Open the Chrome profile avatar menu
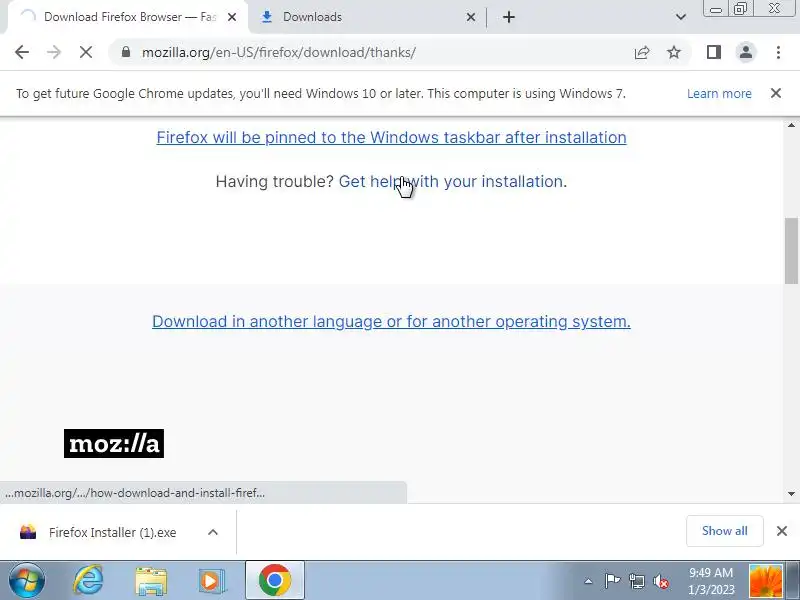The height and width of the screenshot is (600, 800). point(745,52)
